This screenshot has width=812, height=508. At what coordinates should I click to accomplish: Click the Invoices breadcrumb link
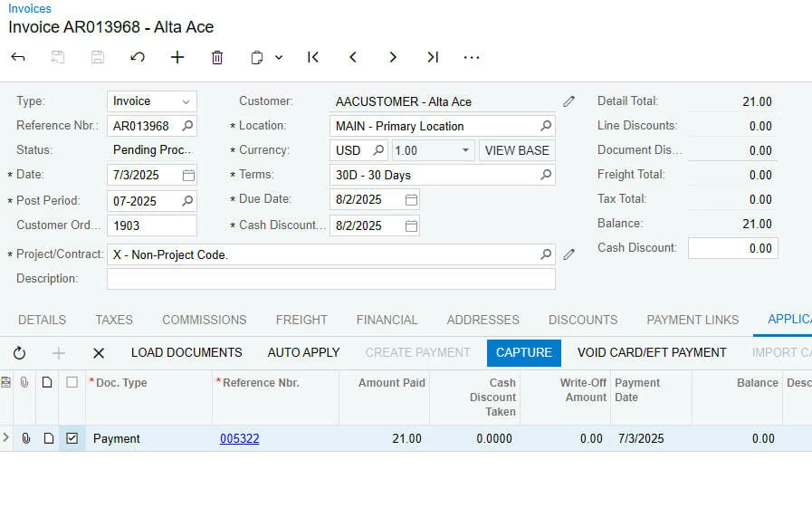pyautogui.click(x=30, y=9)
